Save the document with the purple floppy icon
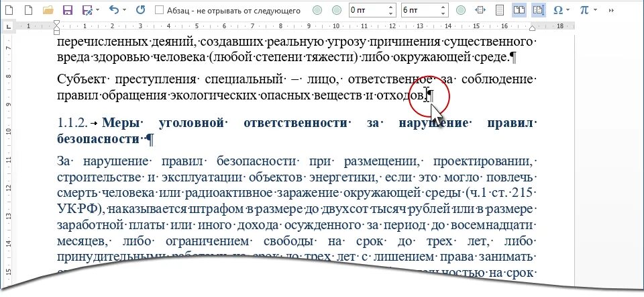The height and width of the screenshot is (297, 644). (68, 10)
